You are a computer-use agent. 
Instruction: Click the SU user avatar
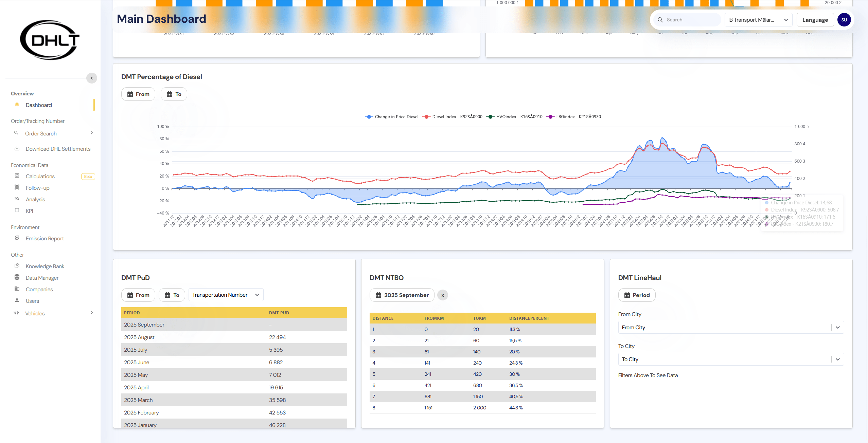point(844,20)
